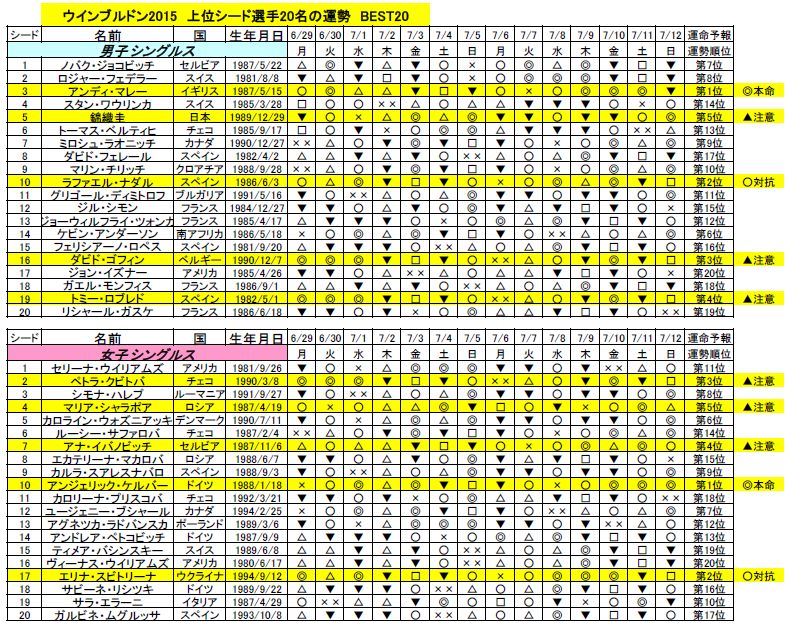Screen dimensions: 790x623
Task: Select the ダビド・フェレール name cell
Action: [108, 156]
